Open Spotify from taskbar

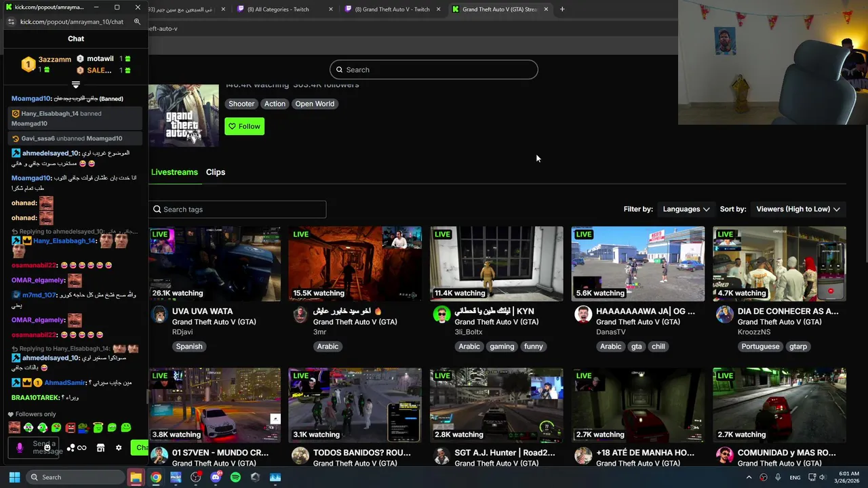(235, 477)
